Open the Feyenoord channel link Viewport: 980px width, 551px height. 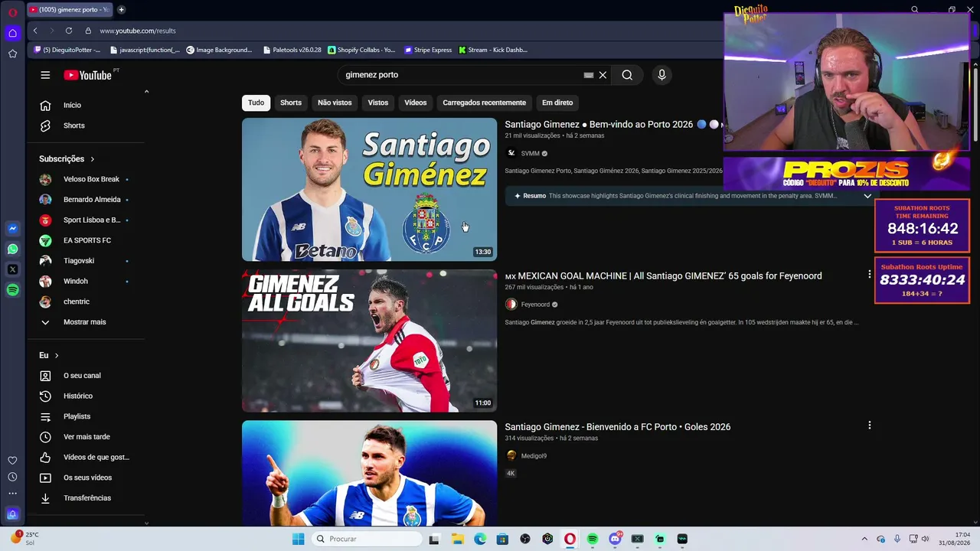[x=535, y=305]
